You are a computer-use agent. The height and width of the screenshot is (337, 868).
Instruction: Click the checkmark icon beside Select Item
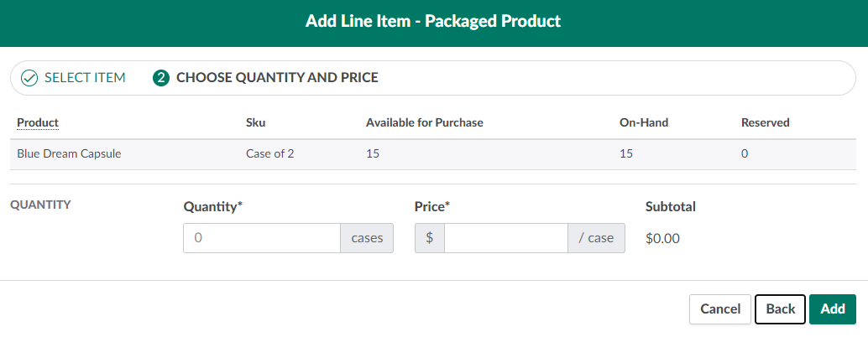[29, 78]
